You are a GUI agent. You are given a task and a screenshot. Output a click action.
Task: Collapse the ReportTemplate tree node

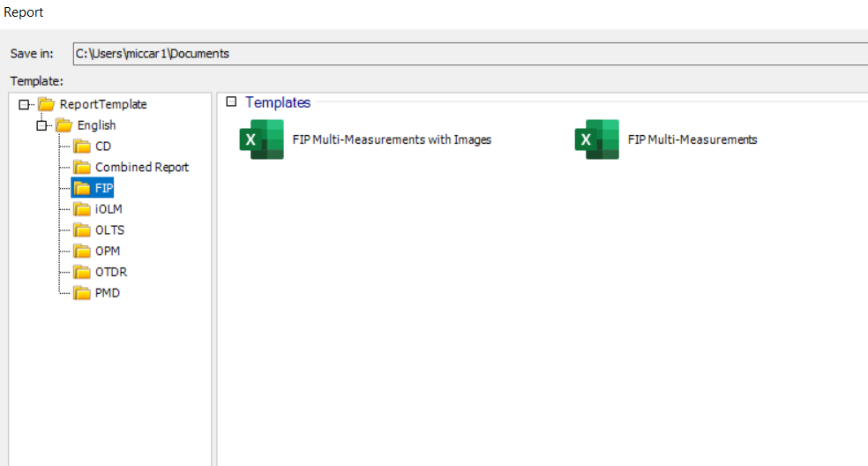tap(24, 104)
